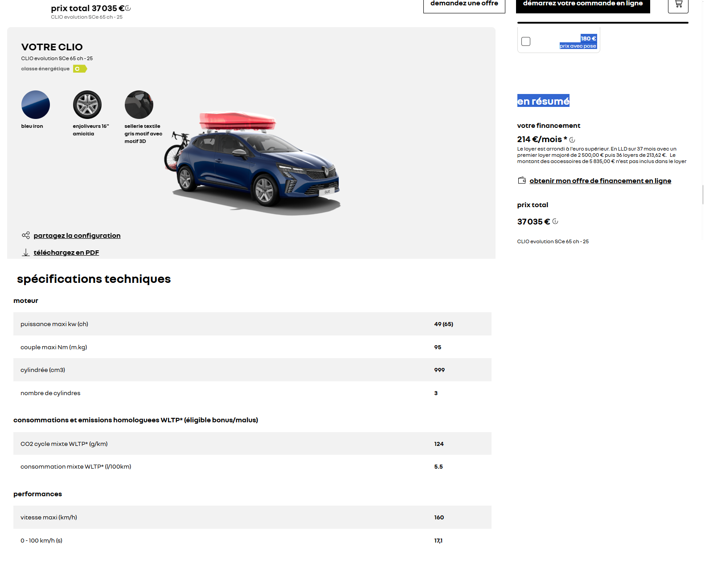The image size is (713, 588).
Task: Click 'vitesse maxi (km/h)' row label
Action: tap(49, 517)
